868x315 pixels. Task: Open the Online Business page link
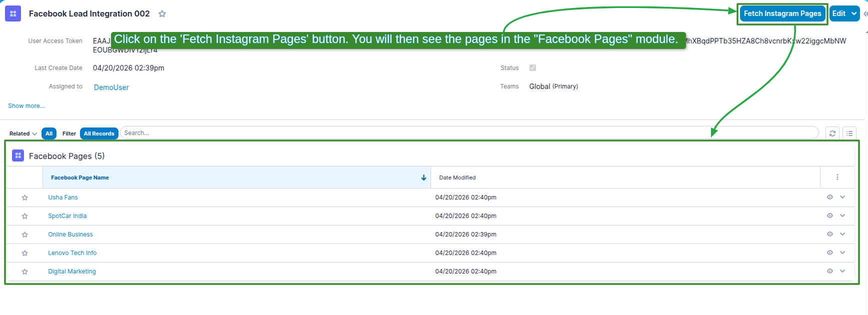(x=70, y=234)
